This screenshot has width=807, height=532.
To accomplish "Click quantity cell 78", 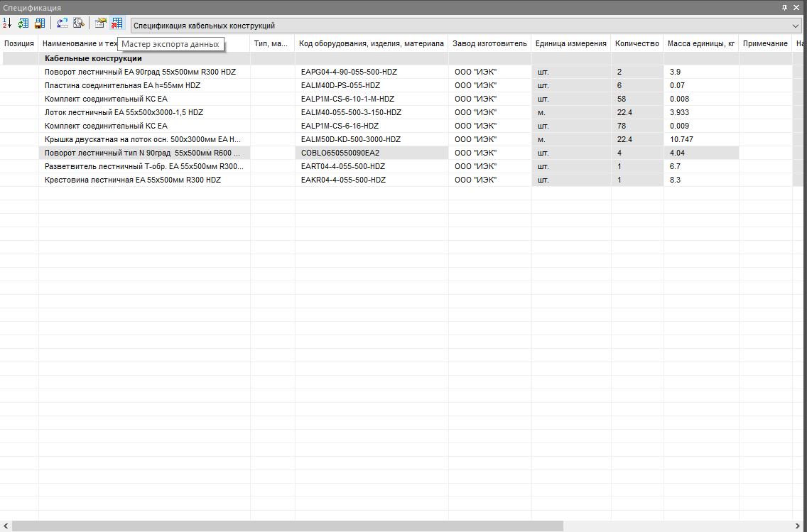I will (x=637, y=126).
